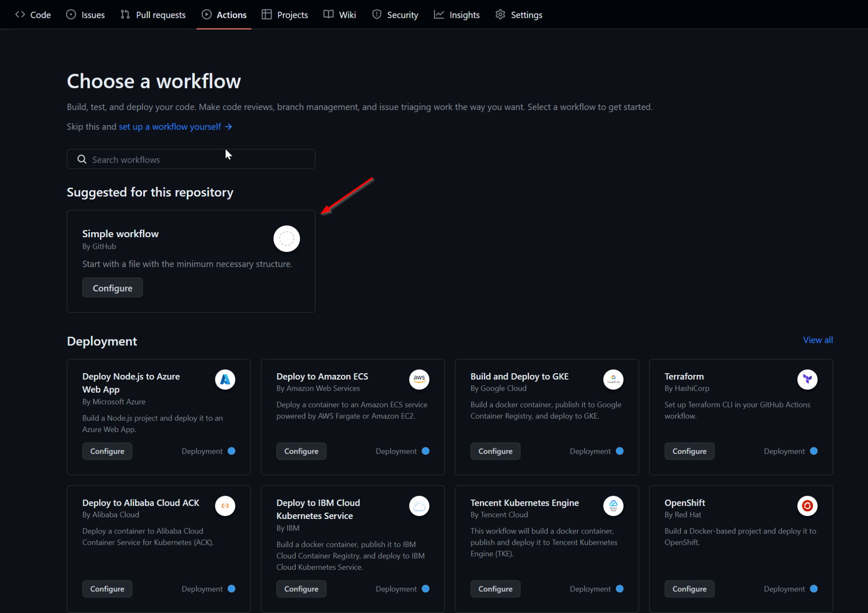The height and width of the screenshot is (613, 868).
Task: Click the search magnifier icon
Action: coord(82,159)
